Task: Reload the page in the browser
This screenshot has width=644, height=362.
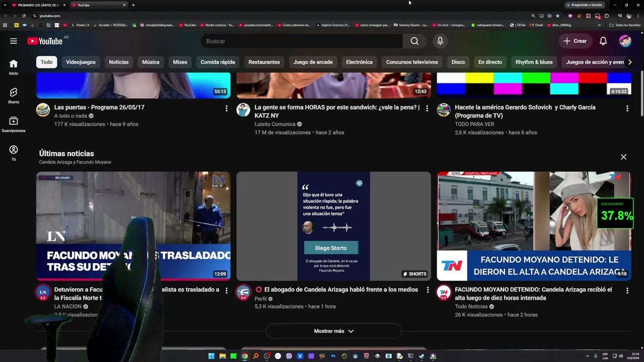Action: [24, 16]
